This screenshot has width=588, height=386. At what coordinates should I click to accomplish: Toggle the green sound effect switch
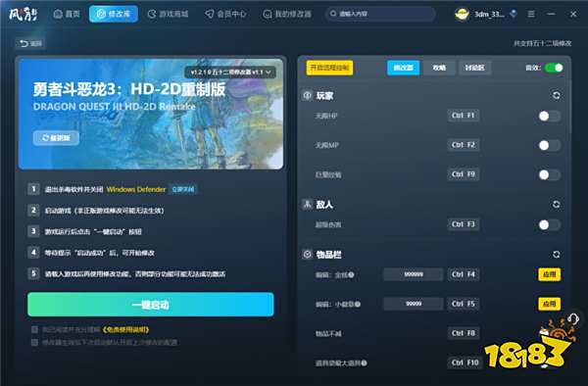tap(554, 68)
